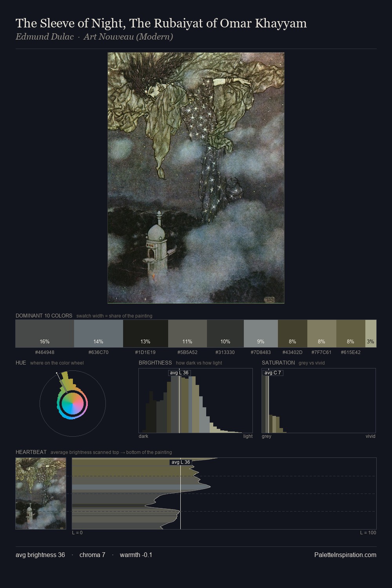This screenshot has height=588, width=392.
Task: Pick the #615E42 8% swatch
Action: [x=351, y=334]
